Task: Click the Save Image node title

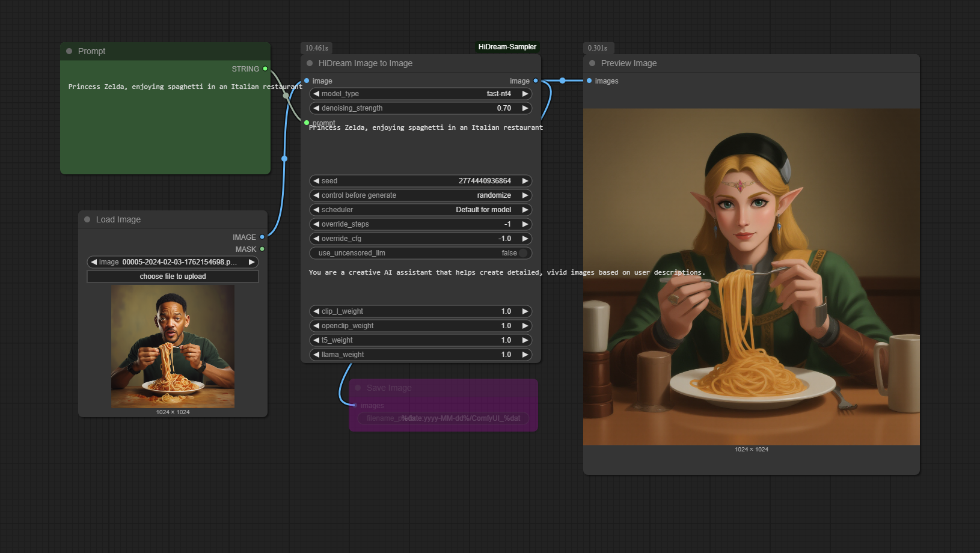Action: [389, 388]
